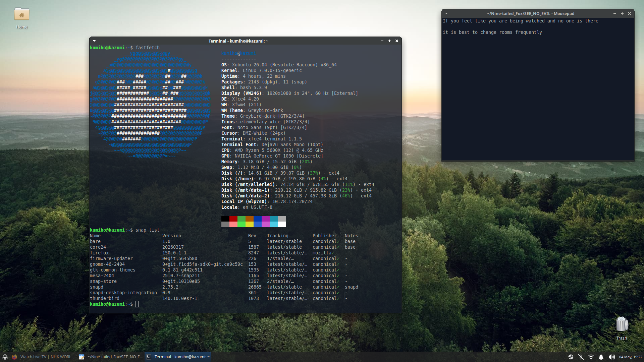This screenshot has width=644, height=362.
Task: Click the 'Tracking' column header in snap list
Action: [278, 236]
